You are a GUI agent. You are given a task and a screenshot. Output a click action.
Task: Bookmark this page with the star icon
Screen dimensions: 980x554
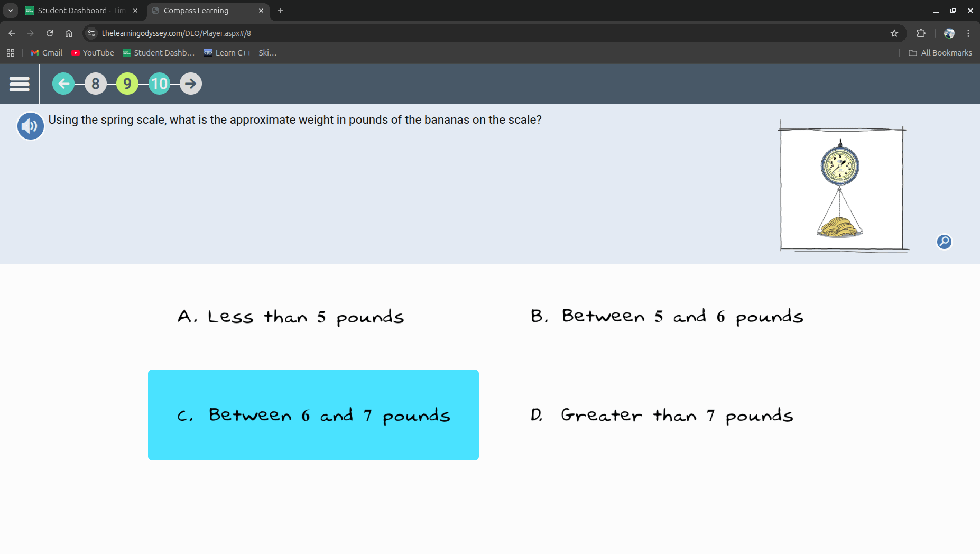[894, 33]
